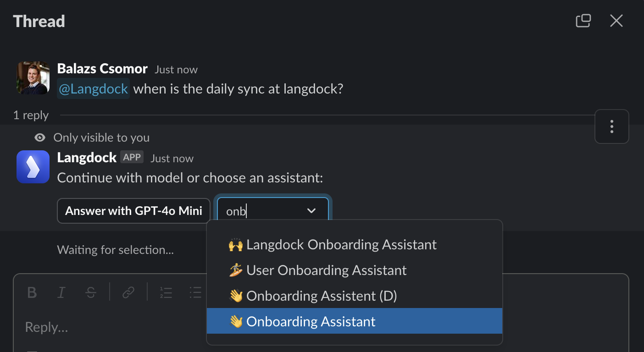Screen dimensions: 644x352
Task: Toggle italic formatting in reply box
Action: pos(61,292)
